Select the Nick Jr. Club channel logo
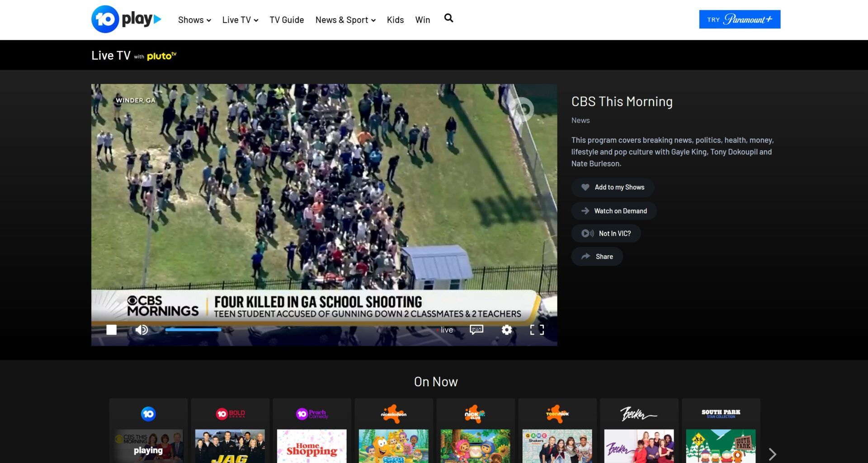 475,414
